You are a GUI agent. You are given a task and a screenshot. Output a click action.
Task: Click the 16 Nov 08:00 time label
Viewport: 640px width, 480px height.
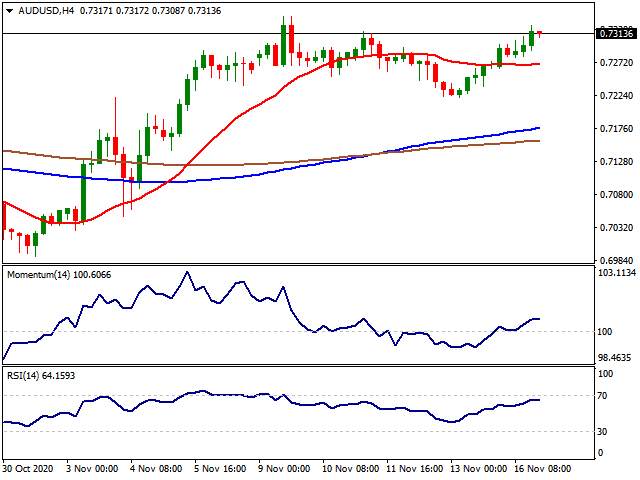tap(542, 468)
